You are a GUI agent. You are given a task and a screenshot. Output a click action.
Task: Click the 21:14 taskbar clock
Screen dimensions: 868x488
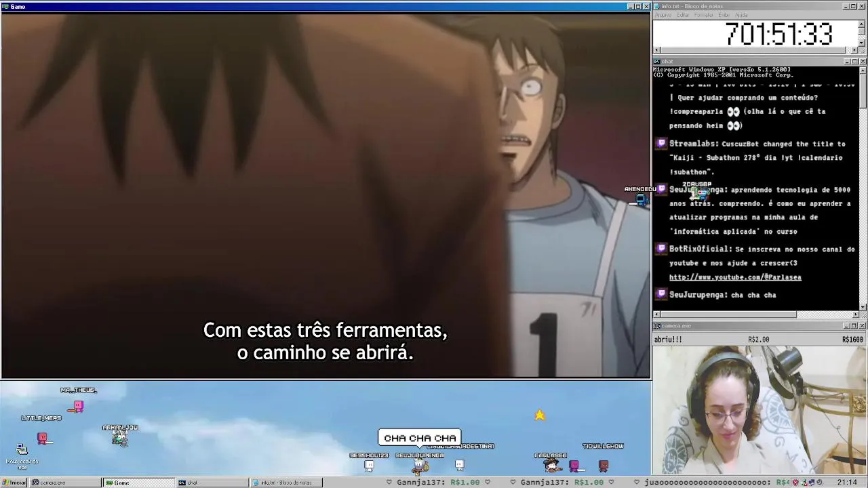point(846,483)
